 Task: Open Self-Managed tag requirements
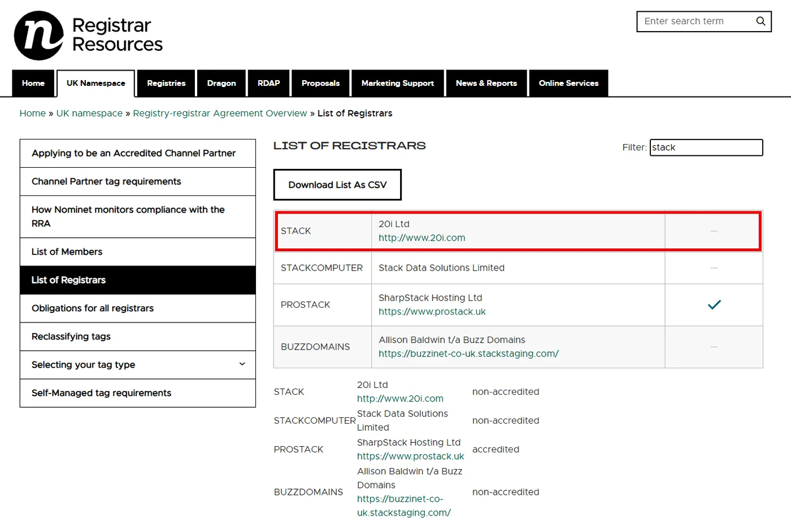point(138,393)
